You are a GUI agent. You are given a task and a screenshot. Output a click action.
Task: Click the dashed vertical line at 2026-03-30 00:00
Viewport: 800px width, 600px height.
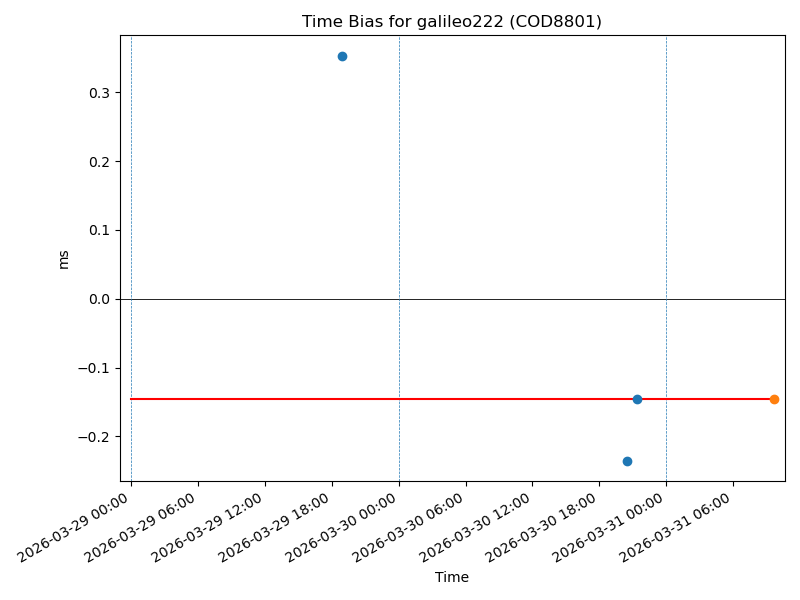pos(399,200)
